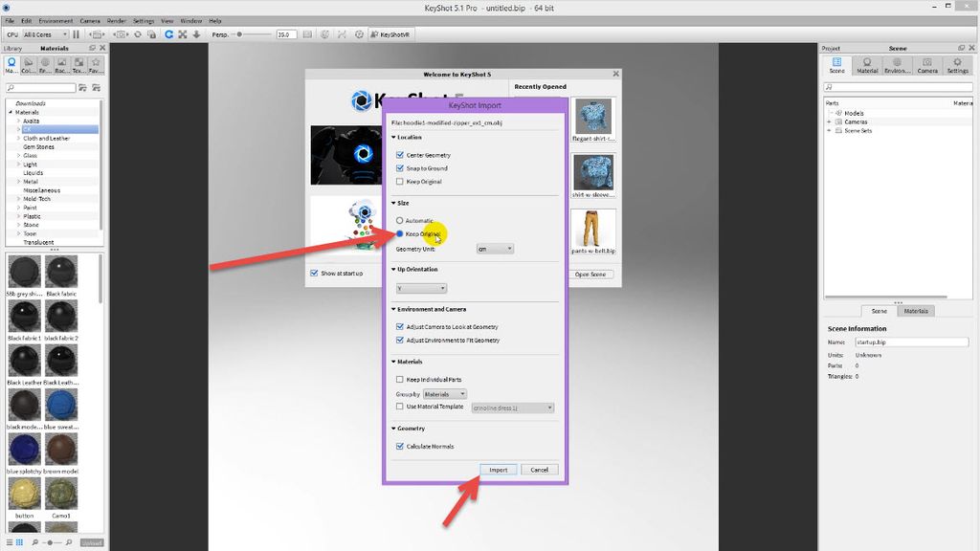Image resolution: width=980 pixels, height=551 pixels.
Task: Uncheck Snap to Ground
Action: [400, 168]
